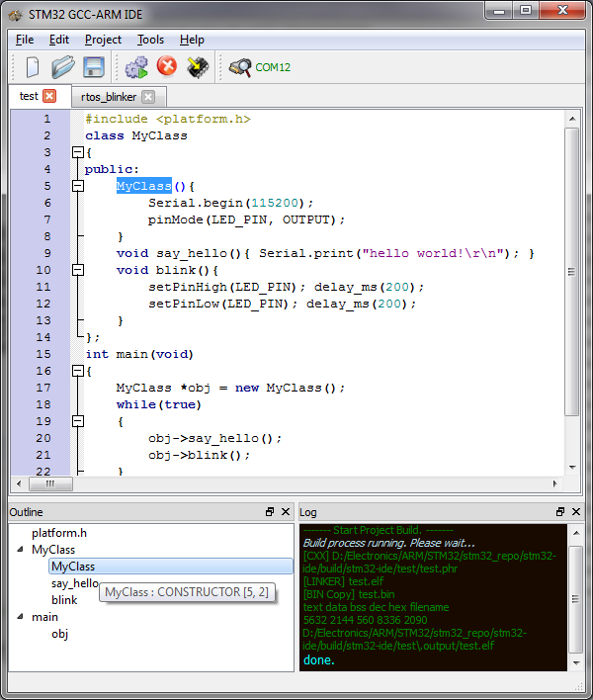Screen dimensions: 593x700
Task: Click the Log panel scrollbar thumb
Action: (576, 599)
